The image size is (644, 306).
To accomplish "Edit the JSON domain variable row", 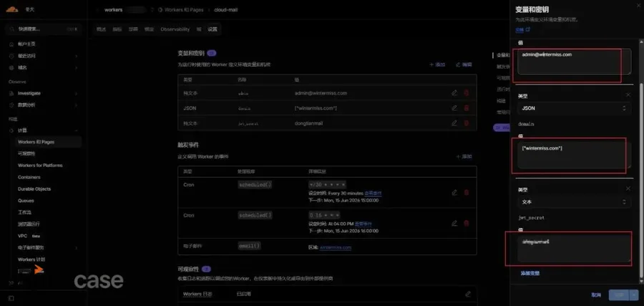I will point(454,107).
